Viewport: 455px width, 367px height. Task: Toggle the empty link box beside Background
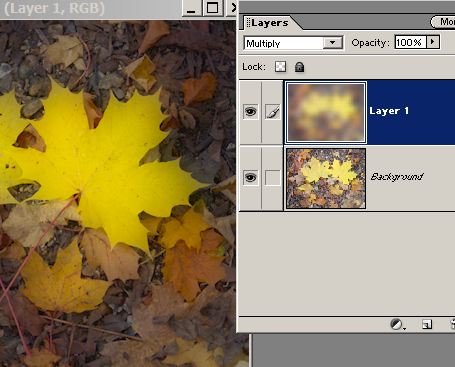pyautogui.click(x=273, y=177)
